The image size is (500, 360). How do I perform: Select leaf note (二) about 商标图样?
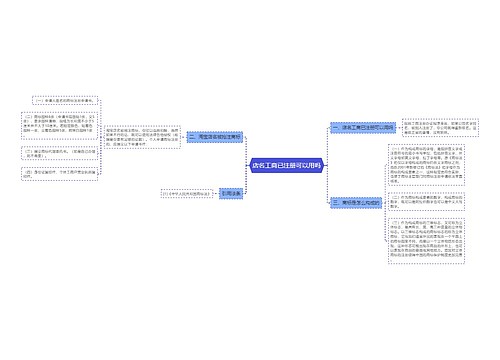click(x=60, y=126)
